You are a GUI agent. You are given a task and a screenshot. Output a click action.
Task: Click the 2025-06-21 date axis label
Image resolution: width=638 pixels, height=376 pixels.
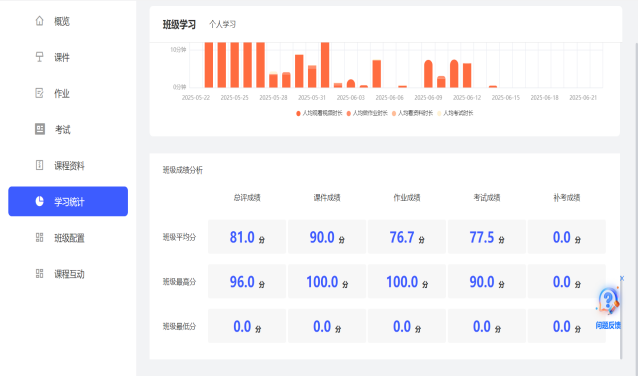(583, 98)
